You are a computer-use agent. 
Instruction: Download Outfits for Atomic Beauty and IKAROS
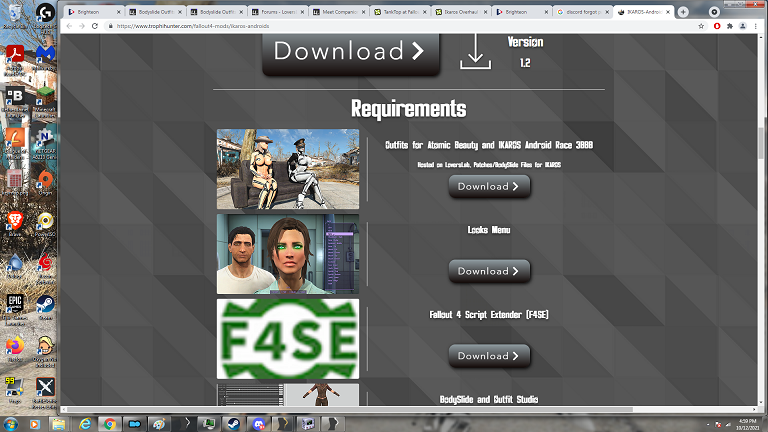(489, 187)
